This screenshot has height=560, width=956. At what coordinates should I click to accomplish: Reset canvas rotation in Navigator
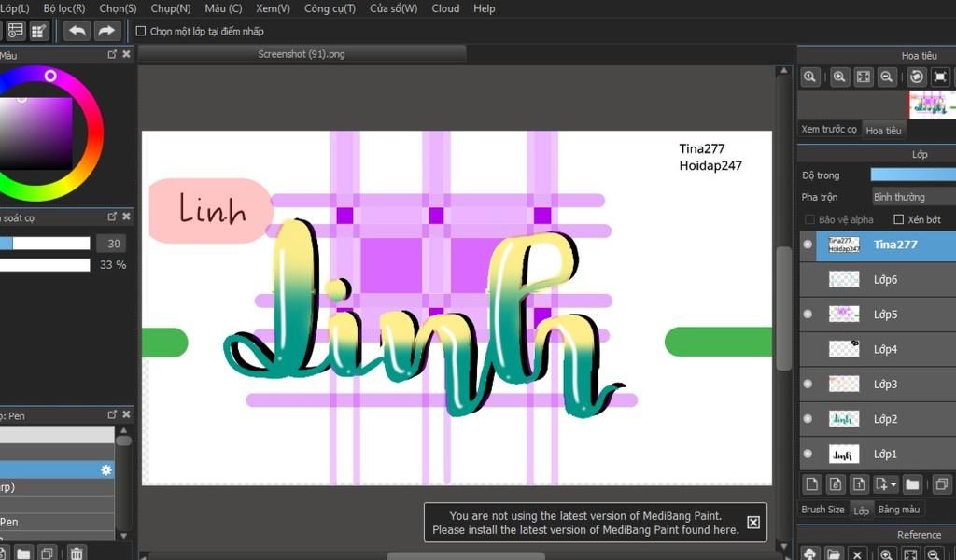pyautogui.click(x=917, y=77)
